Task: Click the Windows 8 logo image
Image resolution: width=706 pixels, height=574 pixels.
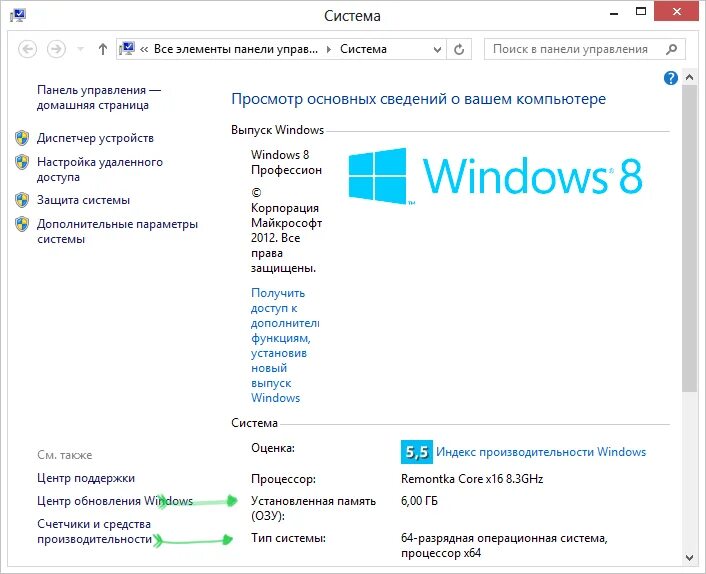Action: pyautogui.click(x=495, y=176)
